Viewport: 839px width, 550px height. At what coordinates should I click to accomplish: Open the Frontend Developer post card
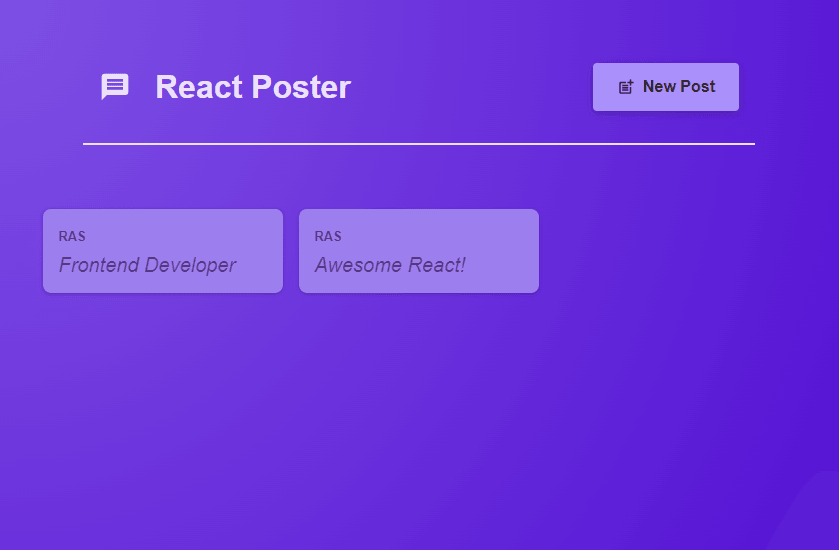coord(163,251)
